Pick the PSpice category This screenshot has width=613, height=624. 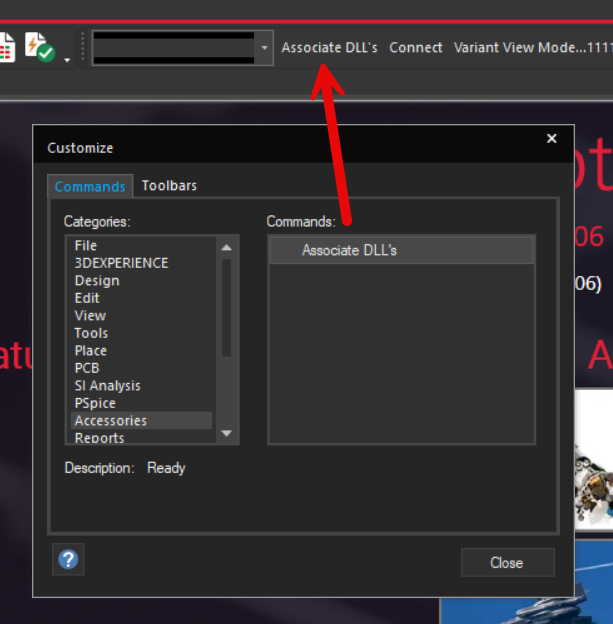click(95, 403)
